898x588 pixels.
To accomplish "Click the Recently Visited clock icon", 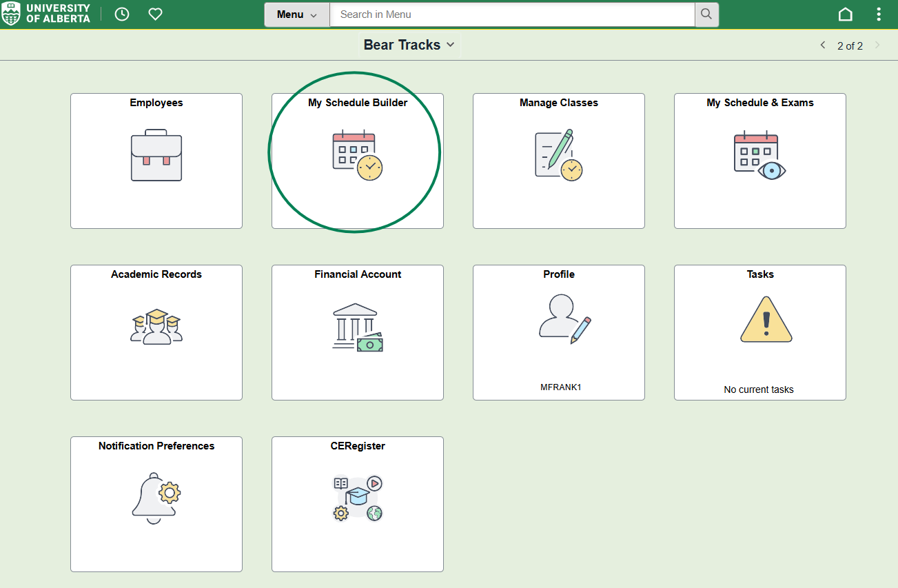I will click(122, 14).
